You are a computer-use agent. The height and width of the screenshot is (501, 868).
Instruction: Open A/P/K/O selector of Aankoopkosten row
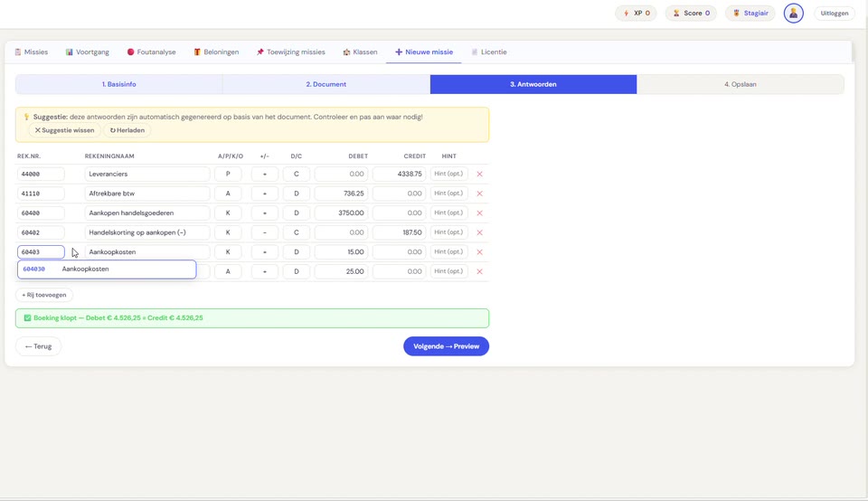click(x=228, y=252)
